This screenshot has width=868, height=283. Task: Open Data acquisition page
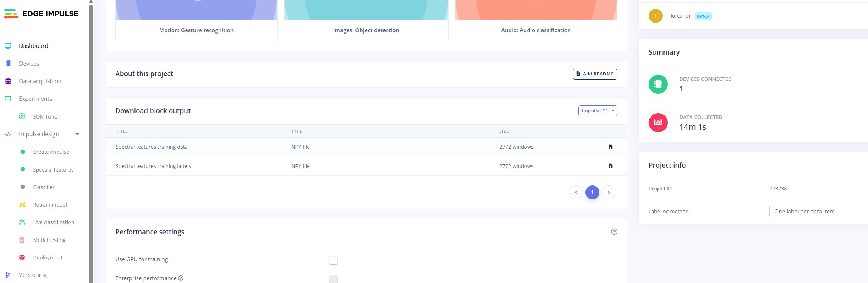pos(40,81)
